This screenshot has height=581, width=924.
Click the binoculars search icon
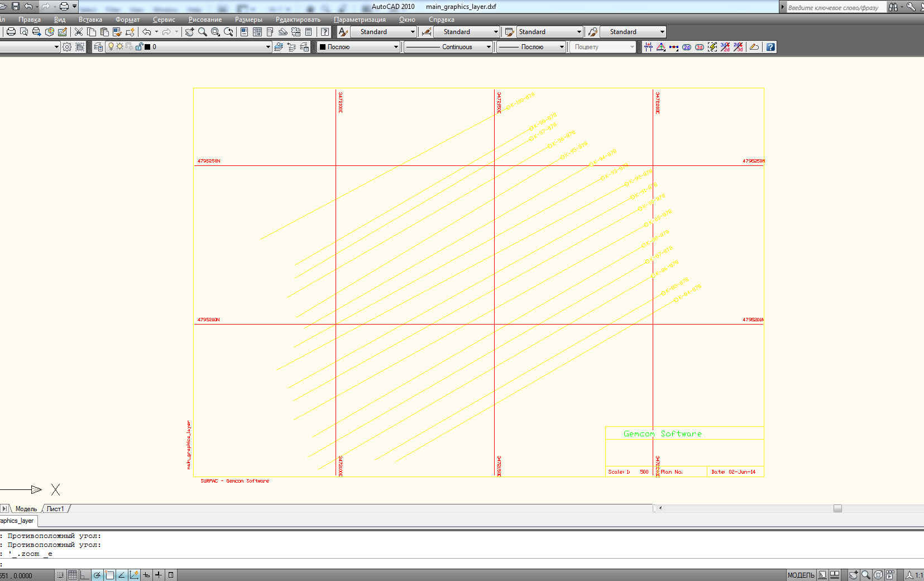pos(893,7)
